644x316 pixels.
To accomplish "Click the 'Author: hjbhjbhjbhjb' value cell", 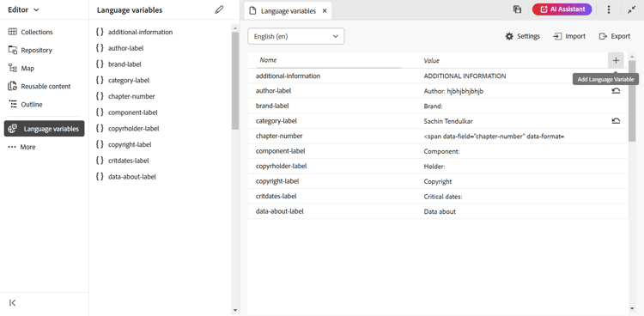I will [453, 91].
